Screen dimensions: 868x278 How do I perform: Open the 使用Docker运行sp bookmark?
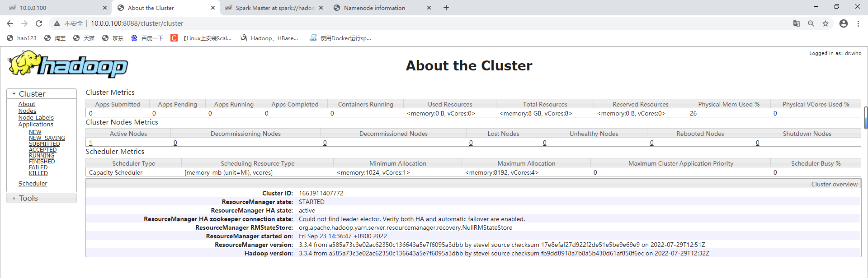(340, 38)
